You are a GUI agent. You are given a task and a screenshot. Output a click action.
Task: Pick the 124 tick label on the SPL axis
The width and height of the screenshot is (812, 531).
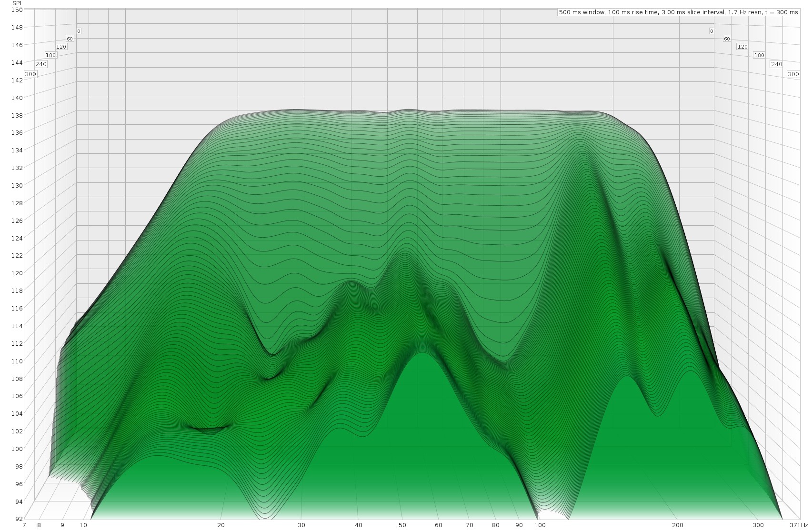(x=17, y=238)
